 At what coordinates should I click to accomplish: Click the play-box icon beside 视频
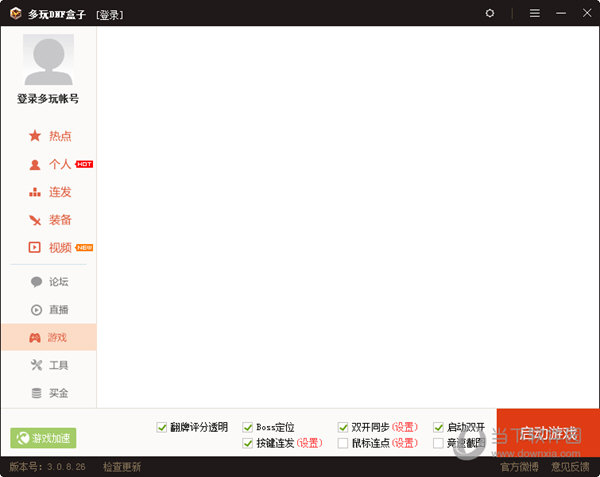pyautogui.click(x=35, y=247)
